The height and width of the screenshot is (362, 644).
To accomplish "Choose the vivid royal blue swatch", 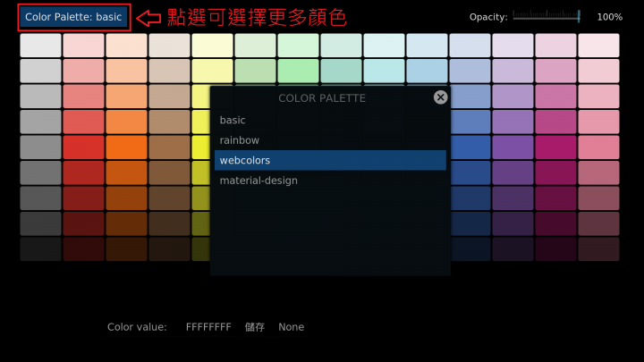I will (470, 147).
